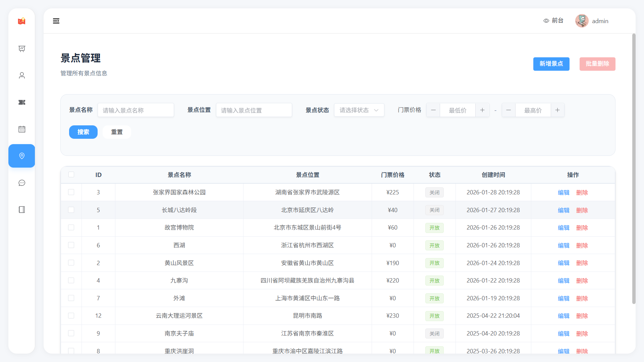The height and width of the screenshot is (362, 644).
Task: Increase the 最低价 minimum price stepper
Action: [x=482, y=110]
